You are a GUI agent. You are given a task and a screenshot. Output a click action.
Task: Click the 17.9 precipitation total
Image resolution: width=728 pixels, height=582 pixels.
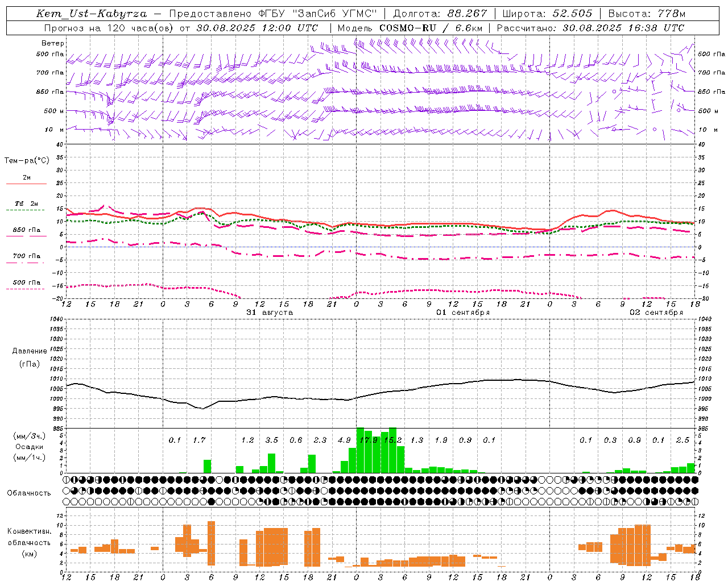click(x=369, y=440)
